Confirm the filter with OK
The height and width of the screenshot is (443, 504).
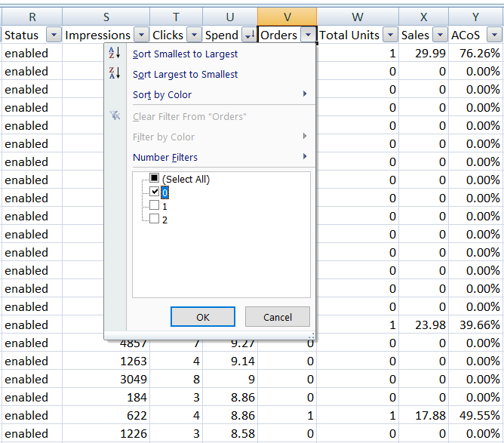coord(203,317)
